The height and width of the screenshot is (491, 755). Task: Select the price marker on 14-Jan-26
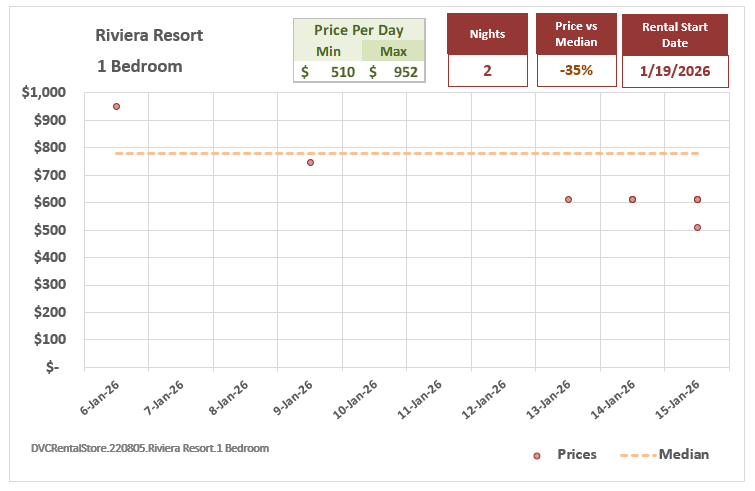point(633,199)
